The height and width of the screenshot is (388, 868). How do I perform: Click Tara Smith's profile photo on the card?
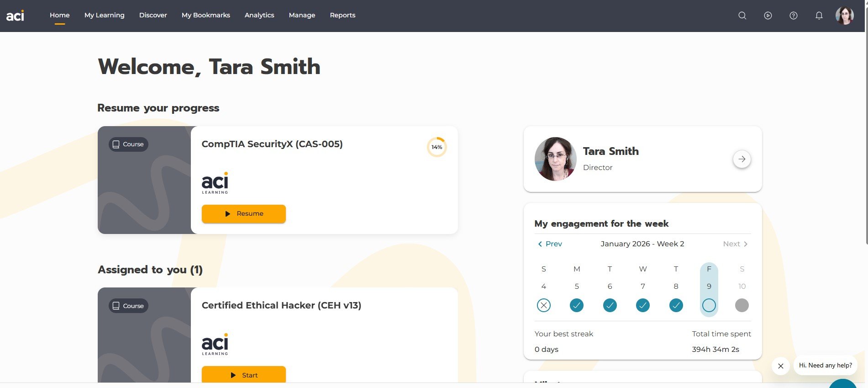[556, 159]
